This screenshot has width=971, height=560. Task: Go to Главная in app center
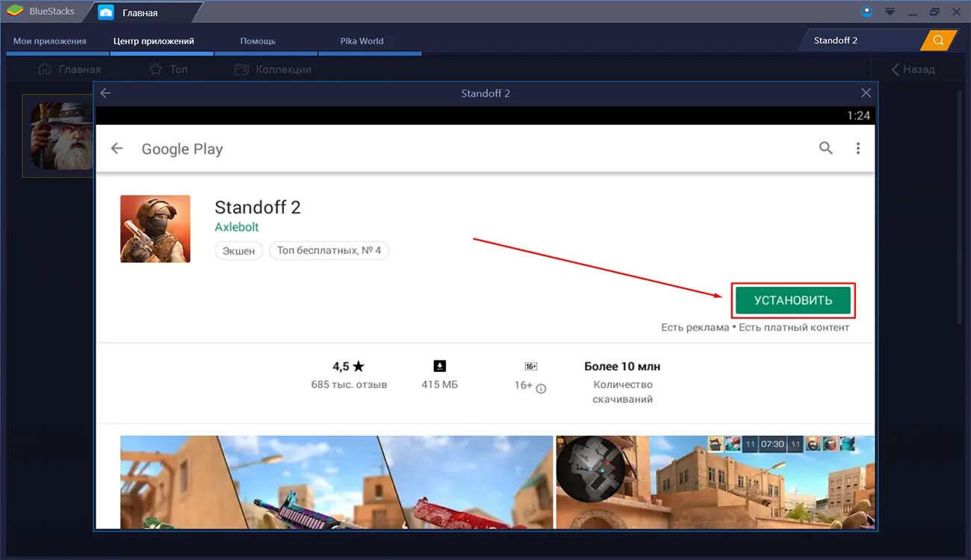tap(69, 69)
